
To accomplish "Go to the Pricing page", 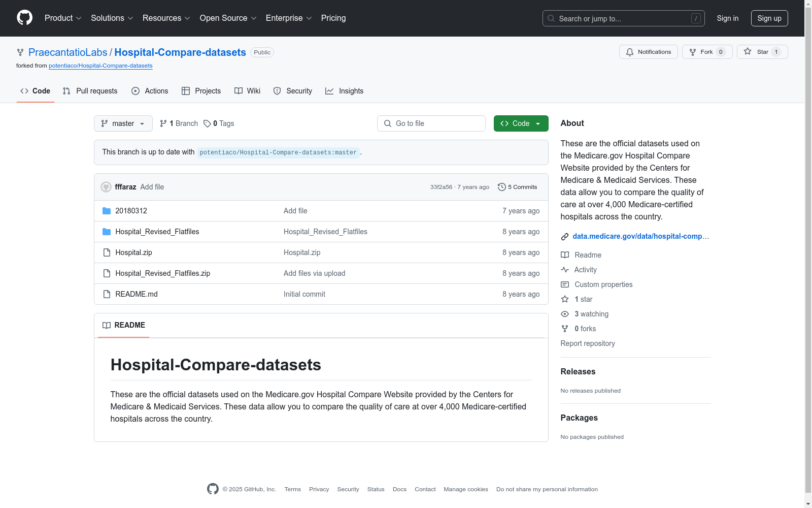I will point(333,18).
